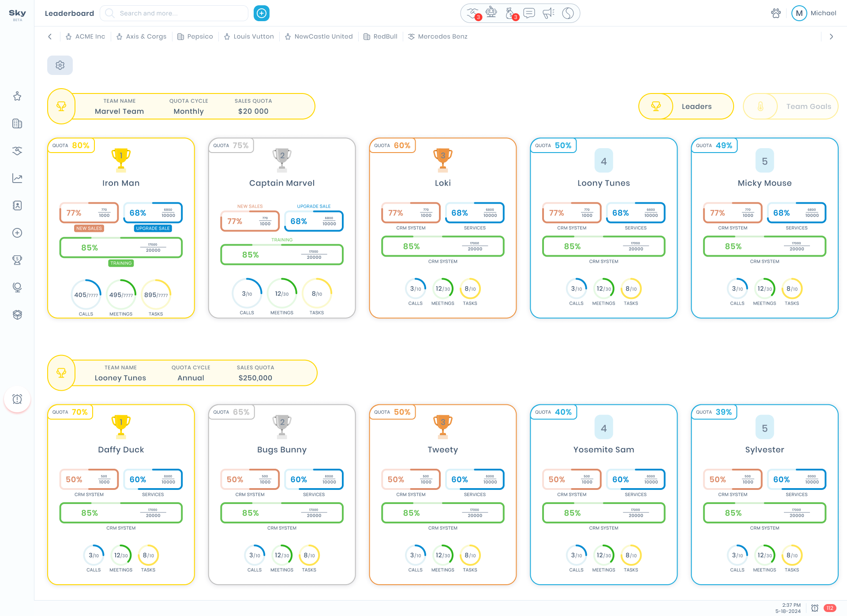
Task: Switch to the RedBull tab
Action: 380,37
